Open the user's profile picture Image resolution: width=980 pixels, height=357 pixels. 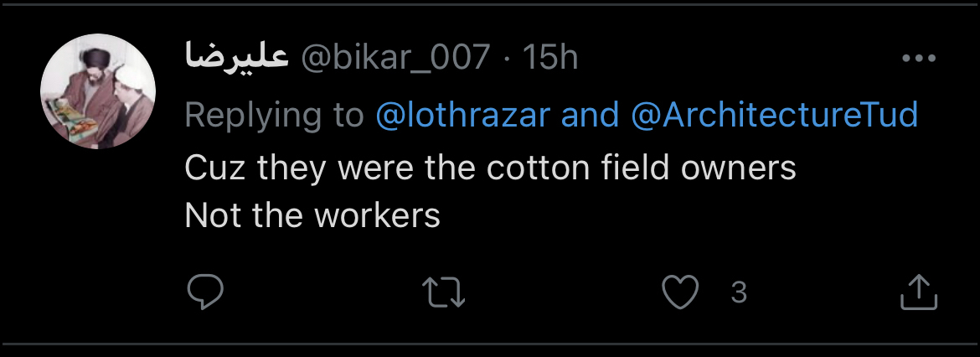[x=98, y=92]
